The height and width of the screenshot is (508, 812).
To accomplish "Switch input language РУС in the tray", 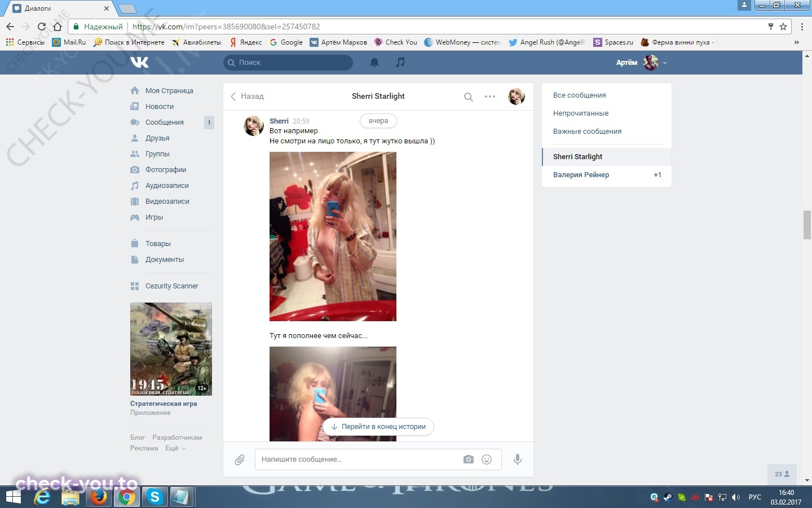I will point(754,497).
